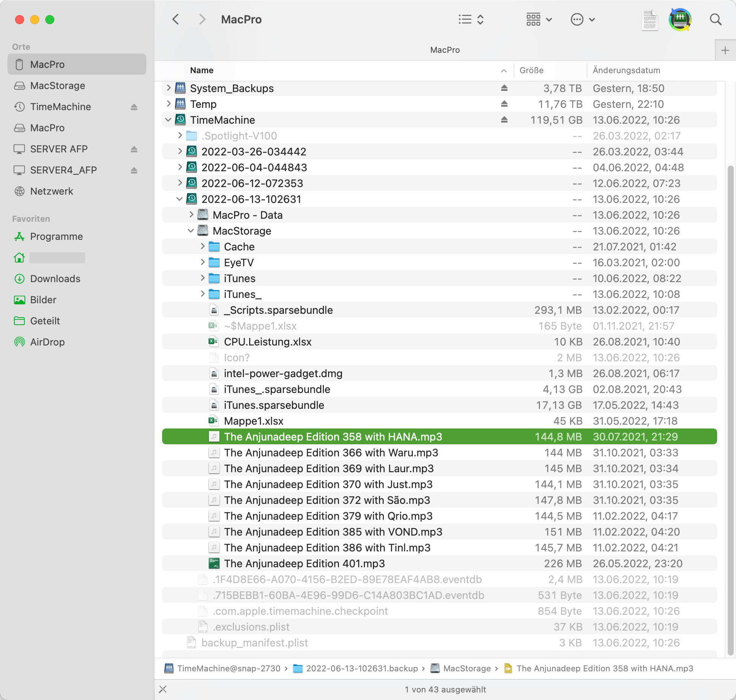
Task: Open the AirDrop sidebar item
Action: 47,342
